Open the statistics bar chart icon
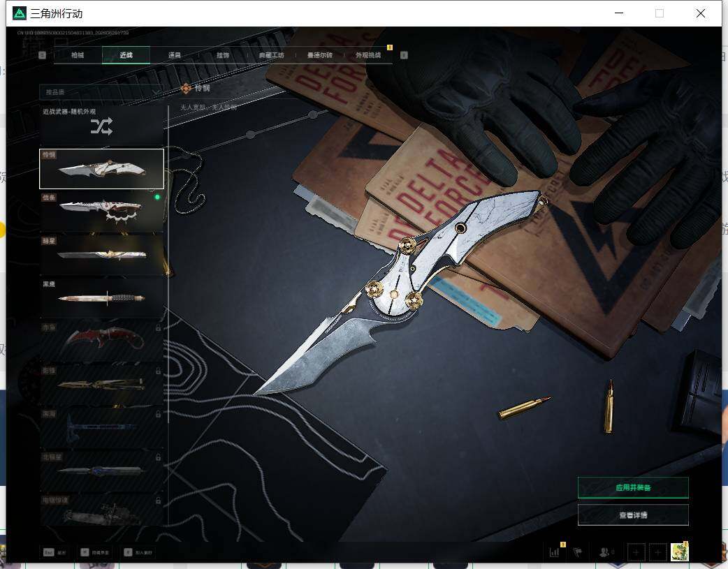This screenshot has height=569, width=728. click(554, 552)
